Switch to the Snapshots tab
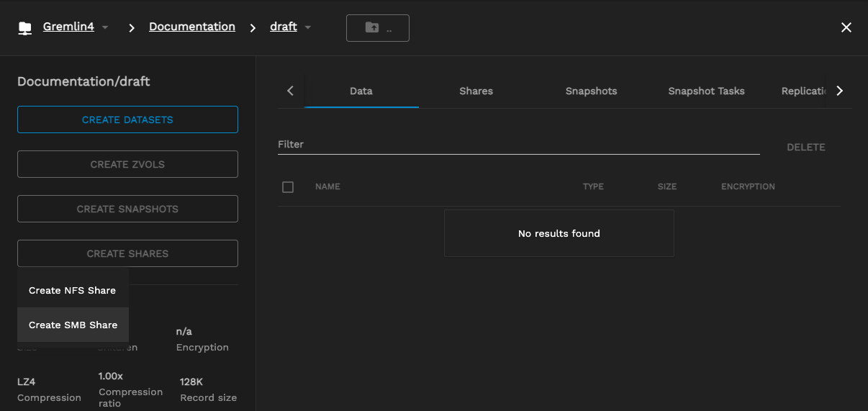This screenshot has width=868, height=411. pyautogui.click(x=591, y=91)
